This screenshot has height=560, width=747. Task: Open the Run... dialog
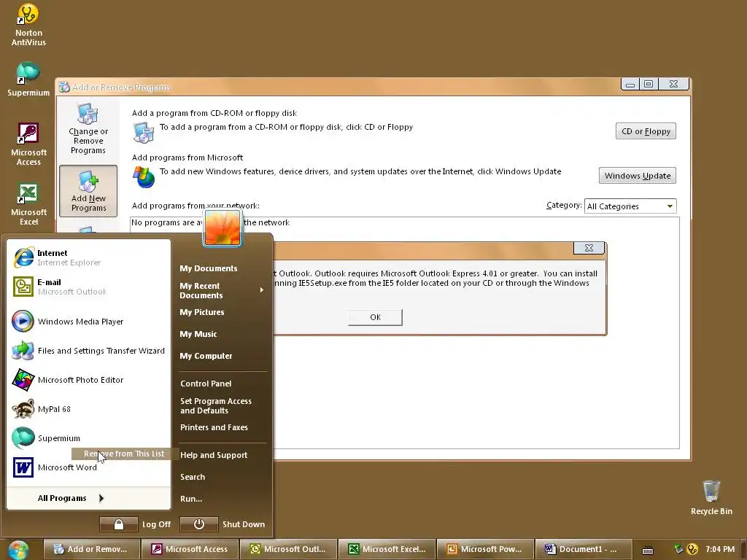pos(191,499)
